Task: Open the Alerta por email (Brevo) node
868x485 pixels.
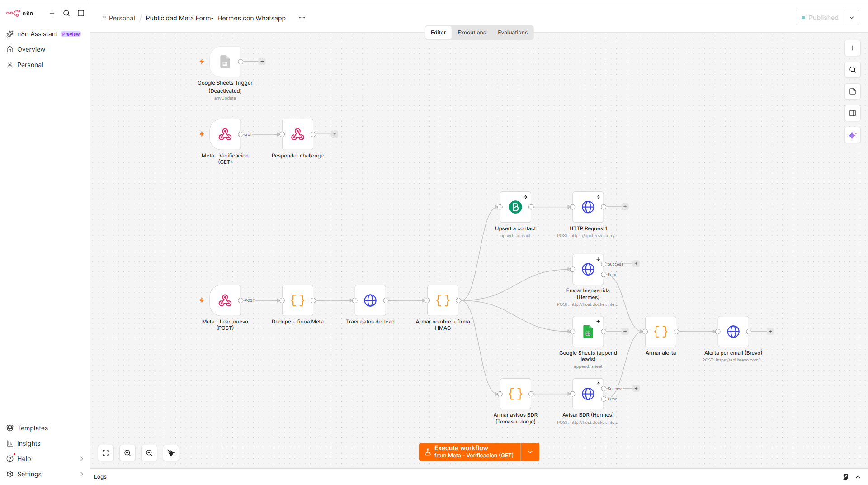Action: coord(733,332)
